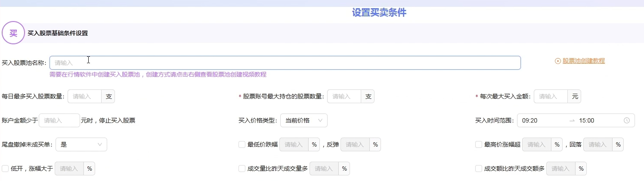Click the 设置买卖条件 page title
The height and width of the screenshot is (181, 644).
pyautogui.click(x=379, y=12)
